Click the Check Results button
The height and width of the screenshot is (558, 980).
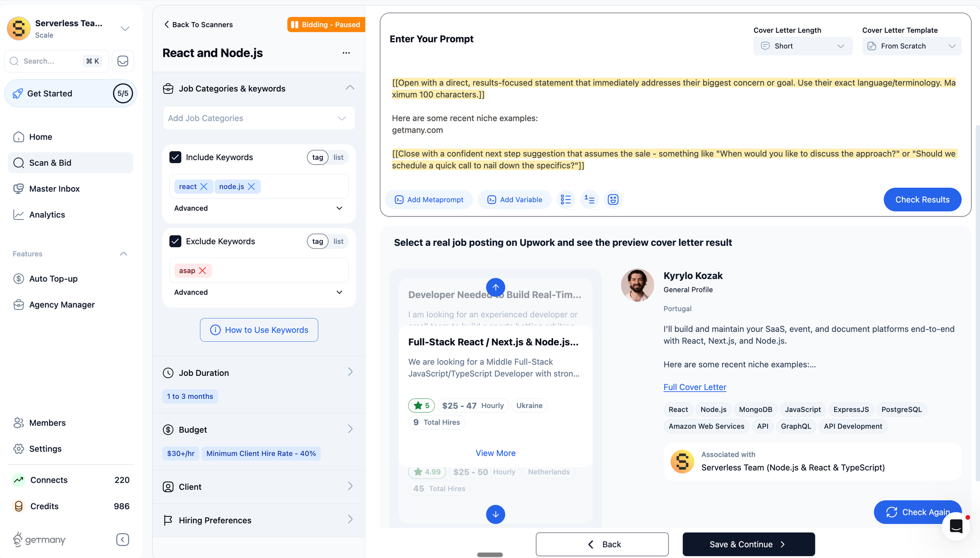coord(922,199)
